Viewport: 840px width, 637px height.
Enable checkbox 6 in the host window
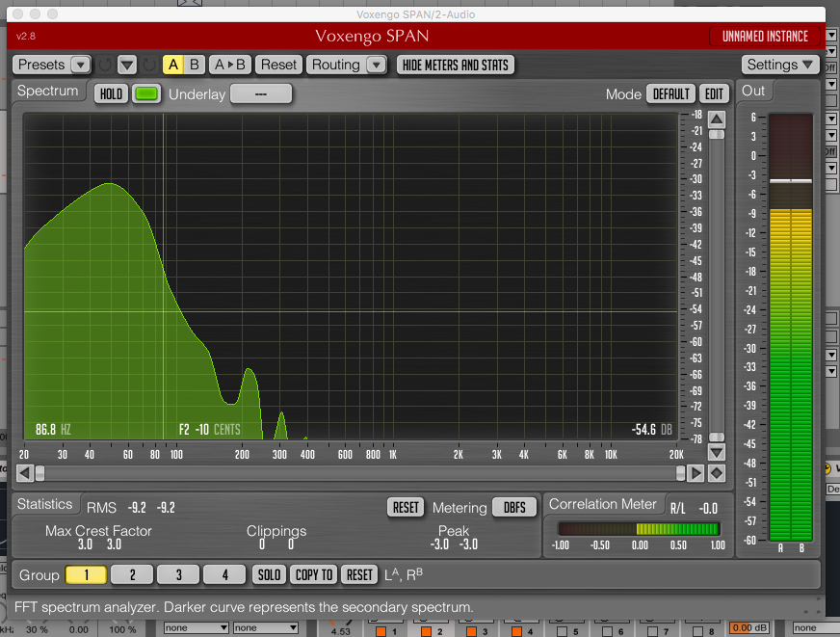(x=607, y=631)
